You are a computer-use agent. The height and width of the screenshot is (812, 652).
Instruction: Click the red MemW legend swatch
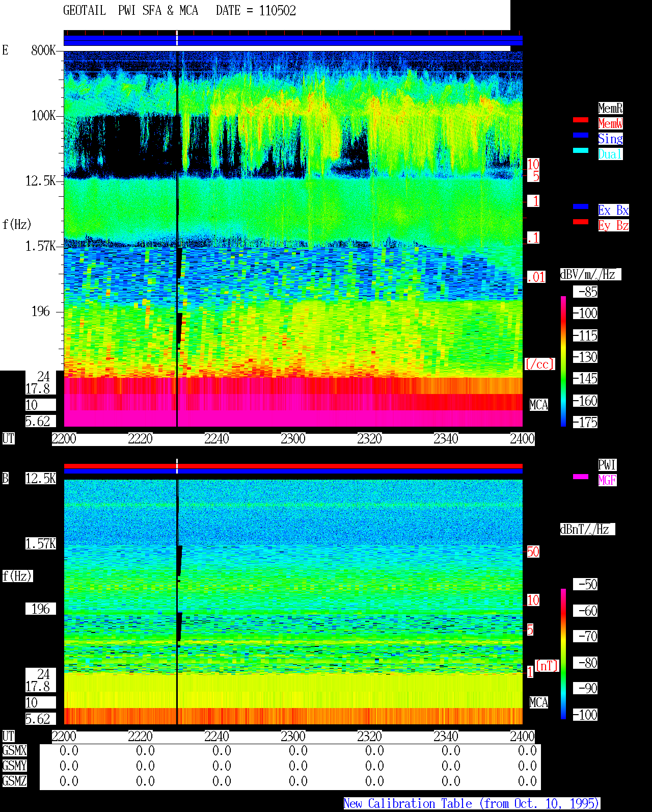[x=581, y=120]
